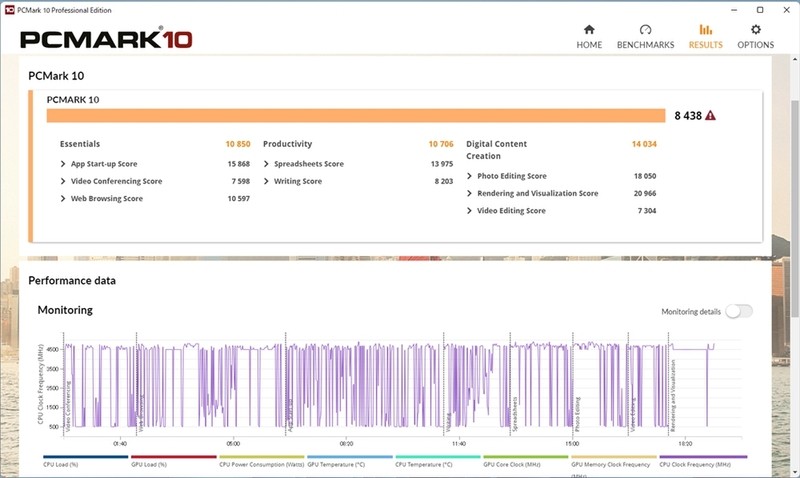Click the Productivity score 10 706
The width and height of the screenshot is (800, 478).
[x=441, y=144]
